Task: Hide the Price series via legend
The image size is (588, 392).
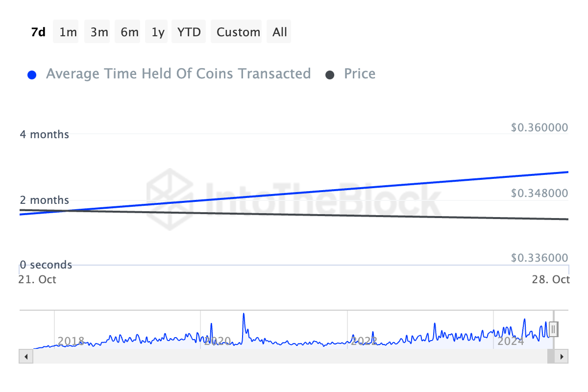Action: tap(359, 73)
